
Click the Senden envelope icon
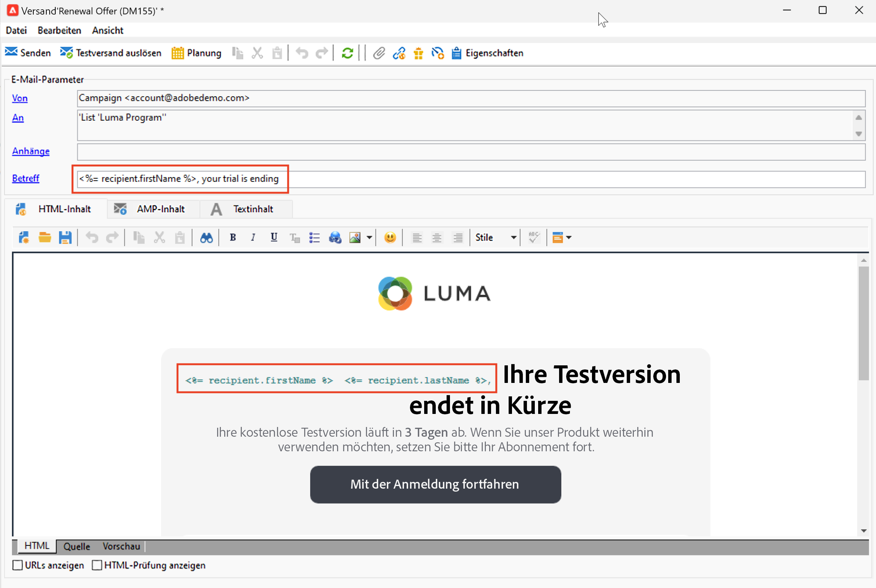coord(11,53)
